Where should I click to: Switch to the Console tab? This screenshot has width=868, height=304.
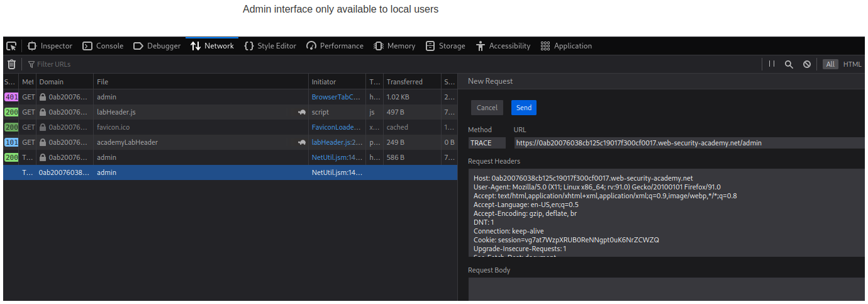point(103,46)
